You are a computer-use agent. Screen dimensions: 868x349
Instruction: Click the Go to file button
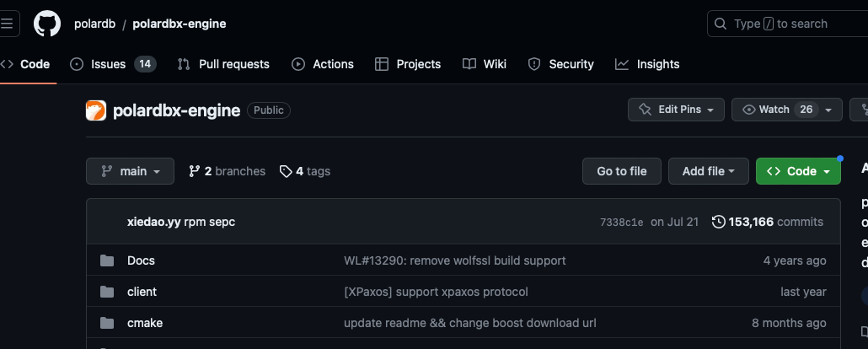click(x=622, y=171)
